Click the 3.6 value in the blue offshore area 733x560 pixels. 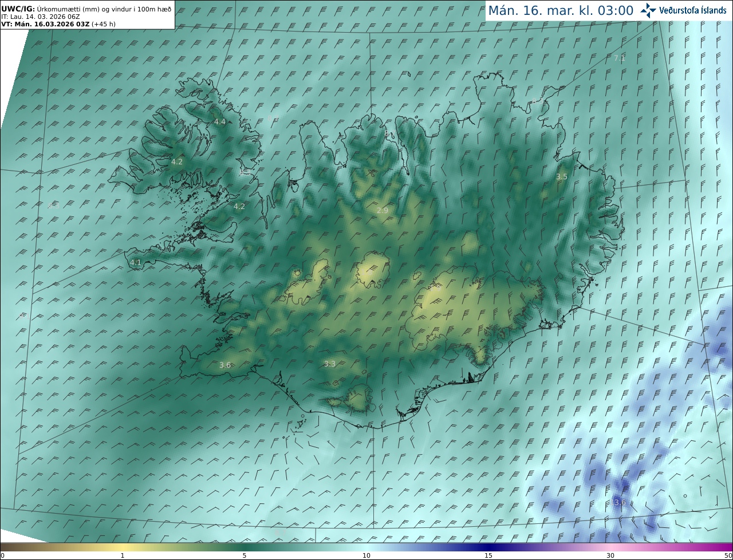pyautogui.click(x=620, y=503)
